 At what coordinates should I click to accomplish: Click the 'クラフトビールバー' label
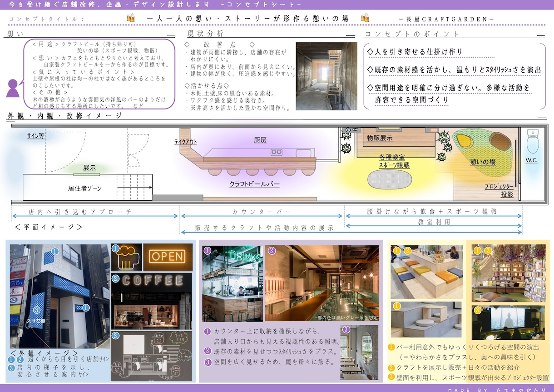[x=254, y=184]
